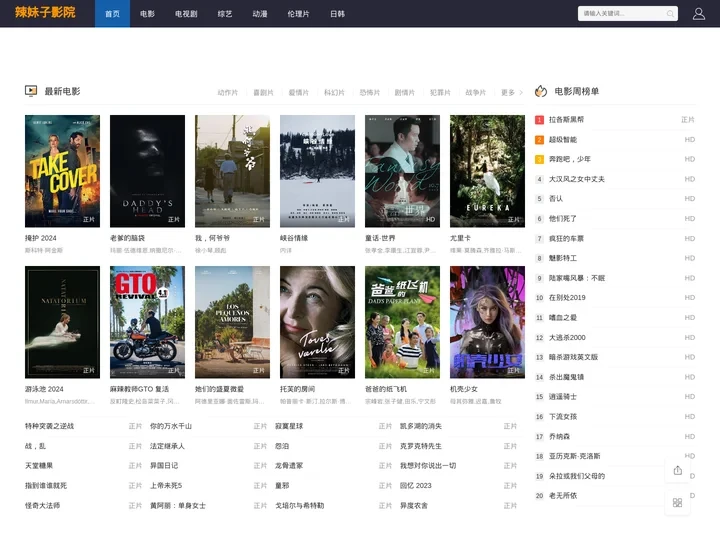Click 黄阿丽：单身女士 list link
Image resolution: width=720 pixels, height=540 pixels.
(x=178, y=506)
